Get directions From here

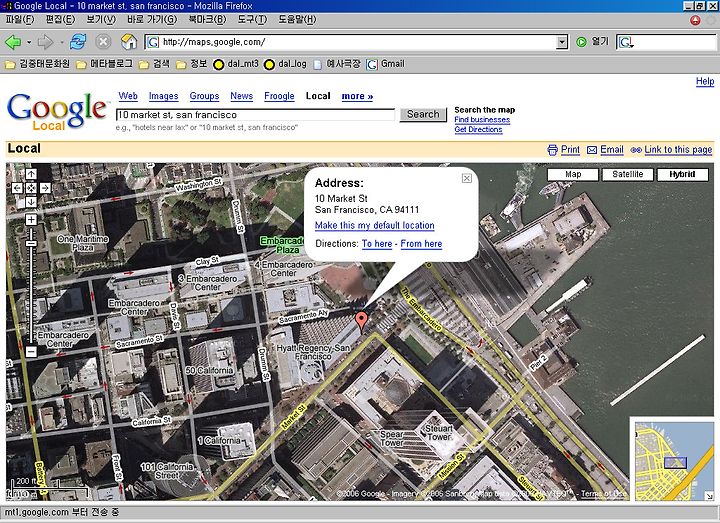coord(421,244)
